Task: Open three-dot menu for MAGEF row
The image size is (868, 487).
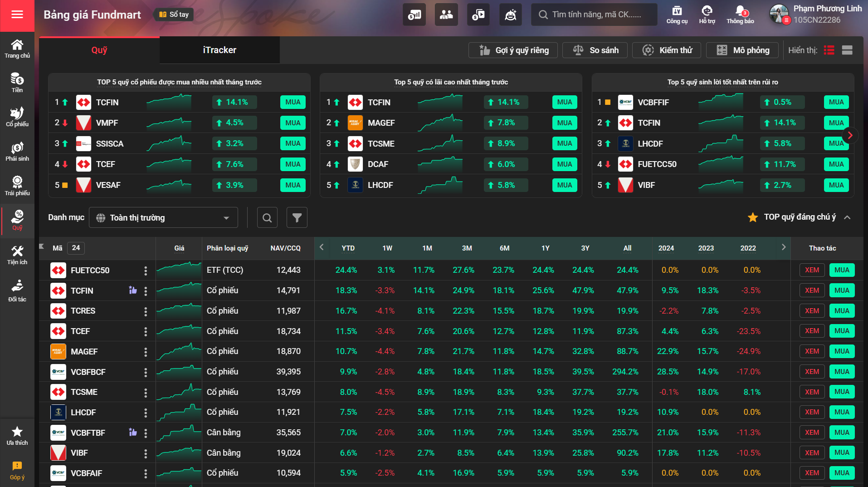Action: tap(146, 352)
